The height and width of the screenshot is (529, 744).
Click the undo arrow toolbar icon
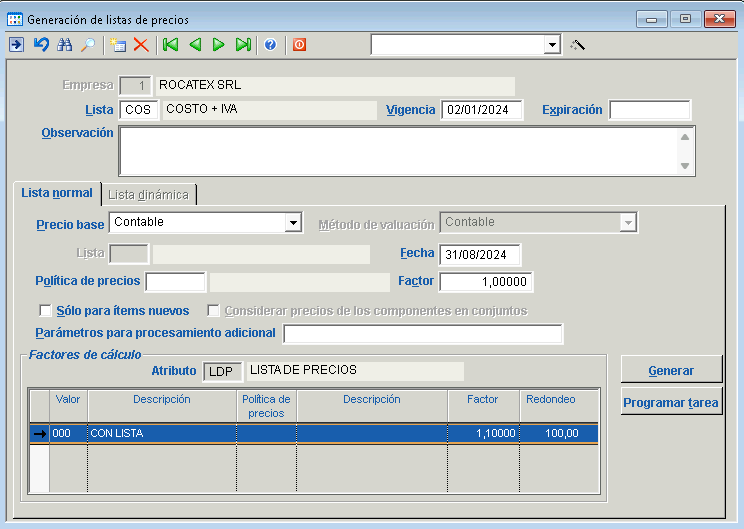click(x=41, y=45)
